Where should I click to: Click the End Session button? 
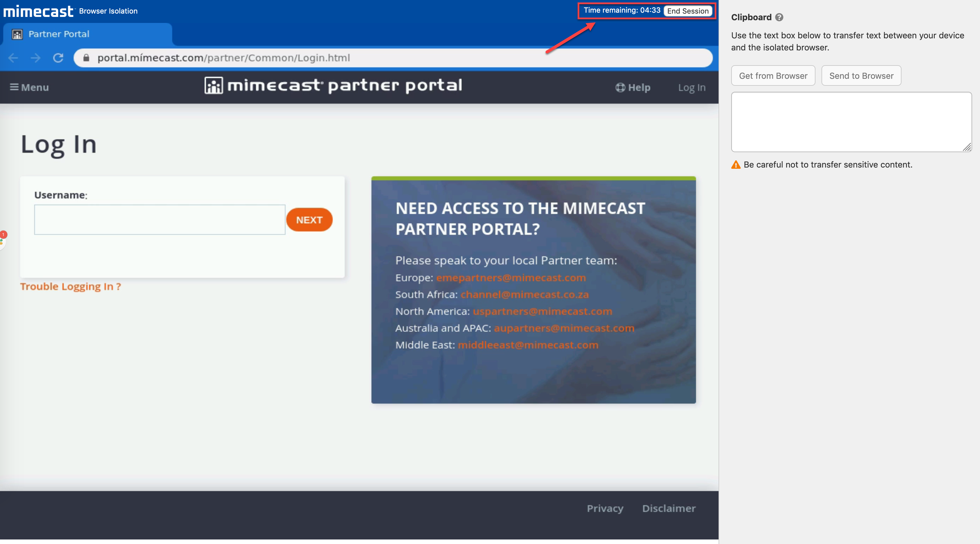tap(688, 11)
